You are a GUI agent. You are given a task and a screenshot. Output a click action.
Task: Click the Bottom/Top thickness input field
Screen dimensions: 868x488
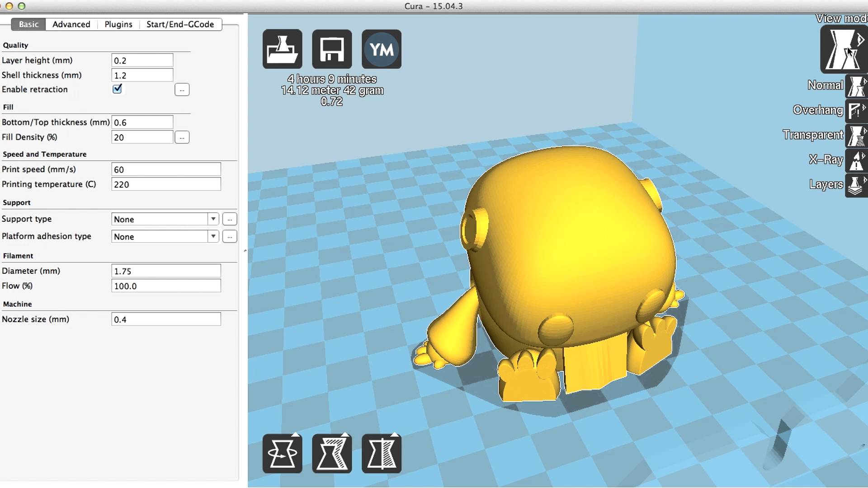[142, 122]
